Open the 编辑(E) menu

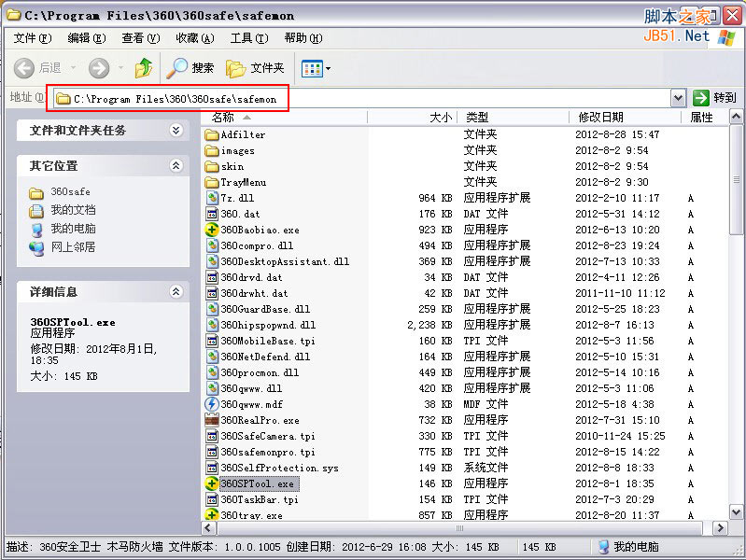tap(87, 38)
